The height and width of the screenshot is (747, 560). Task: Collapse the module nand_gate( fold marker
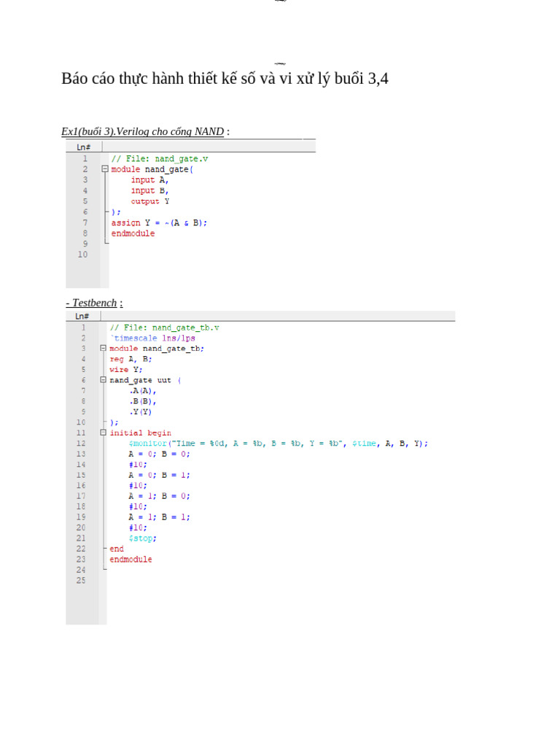coord(106,169)
